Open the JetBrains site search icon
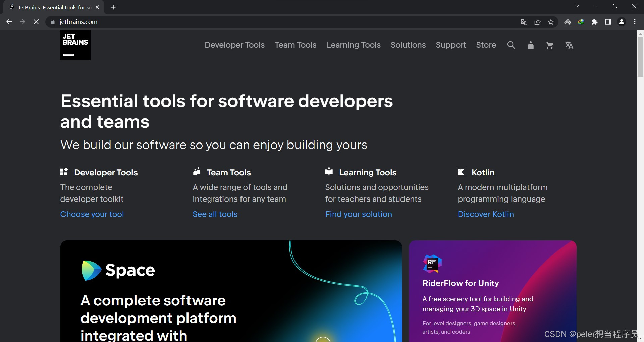Screen dimensions: 644x342 coord(511,45)
